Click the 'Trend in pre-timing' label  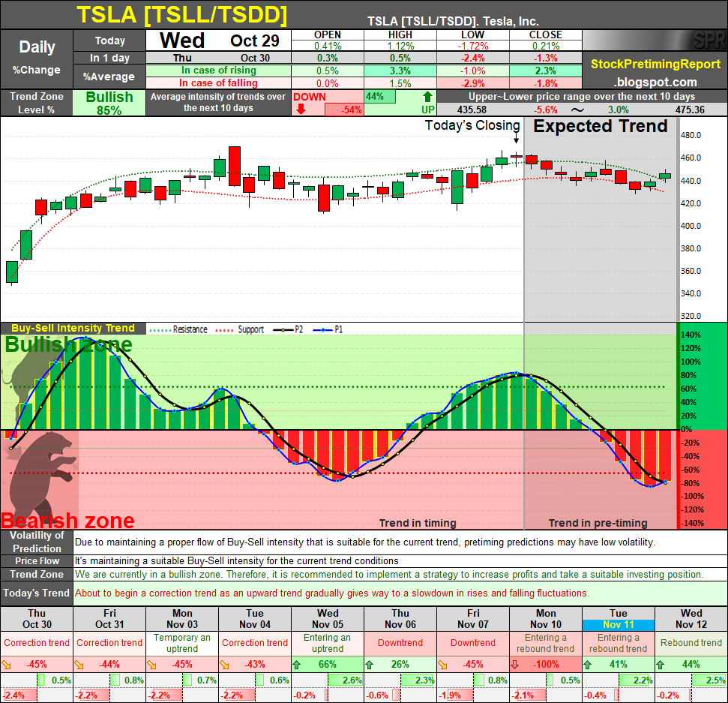point(598,523)
